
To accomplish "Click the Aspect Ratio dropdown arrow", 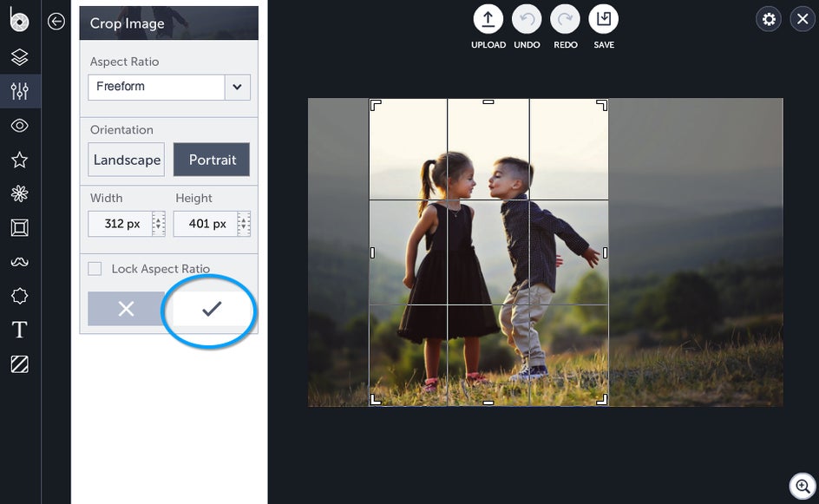I will pos(237,87).
